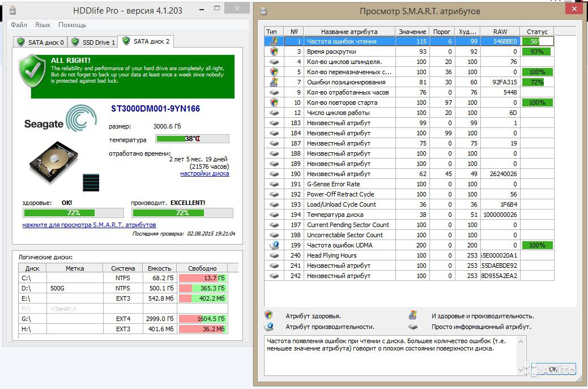Click the disk icon of attribute 190 row
Image resolution: width=588 pixels, height=389 pixels.
click(274, 174)
